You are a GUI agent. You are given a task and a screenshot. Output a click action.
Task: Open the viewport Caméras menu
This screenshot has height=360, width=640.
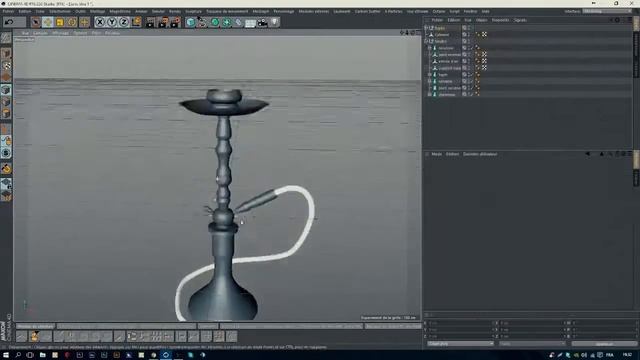tap(40, 33)
